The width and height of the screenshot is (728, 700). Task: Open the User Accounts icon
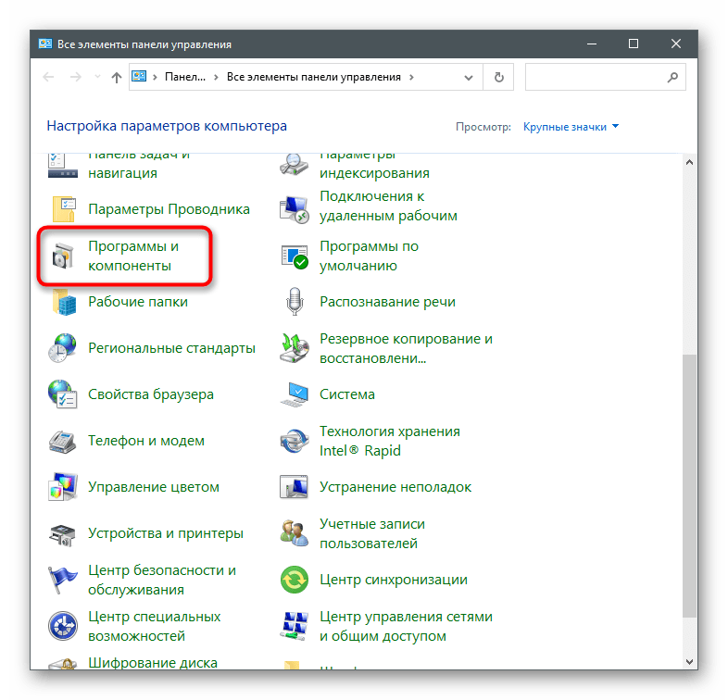[x=295, y=534]
